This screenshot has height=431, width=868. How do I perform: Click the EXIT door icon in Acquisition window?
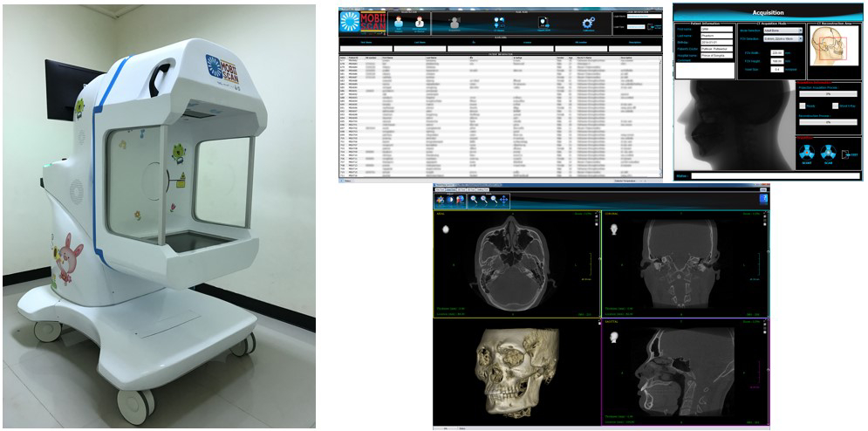850,154
